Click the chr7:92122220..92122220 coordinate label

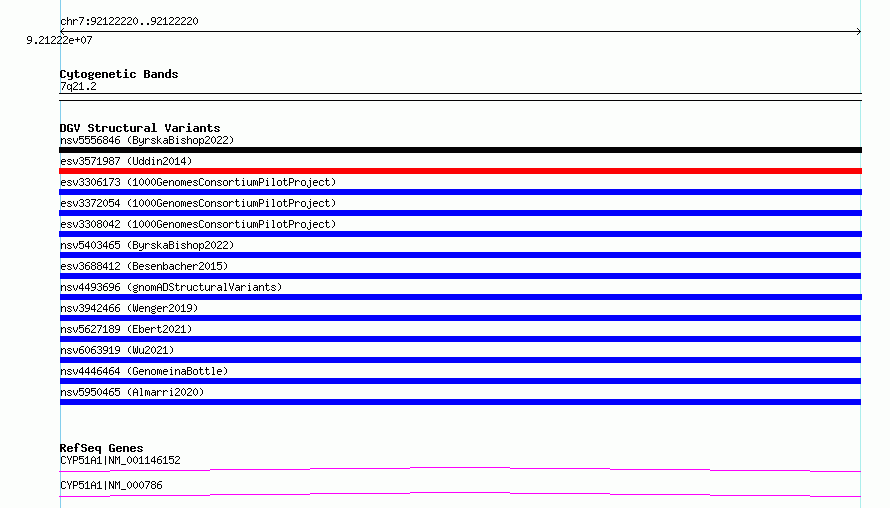click(129, 21)
